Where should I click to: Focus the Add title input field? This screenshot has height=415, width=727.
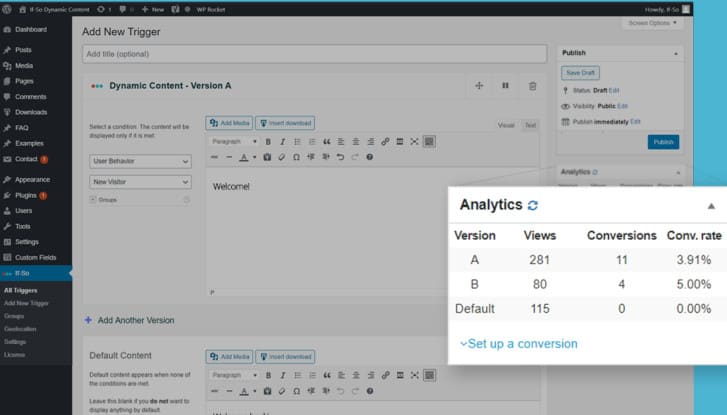point(314,54)
